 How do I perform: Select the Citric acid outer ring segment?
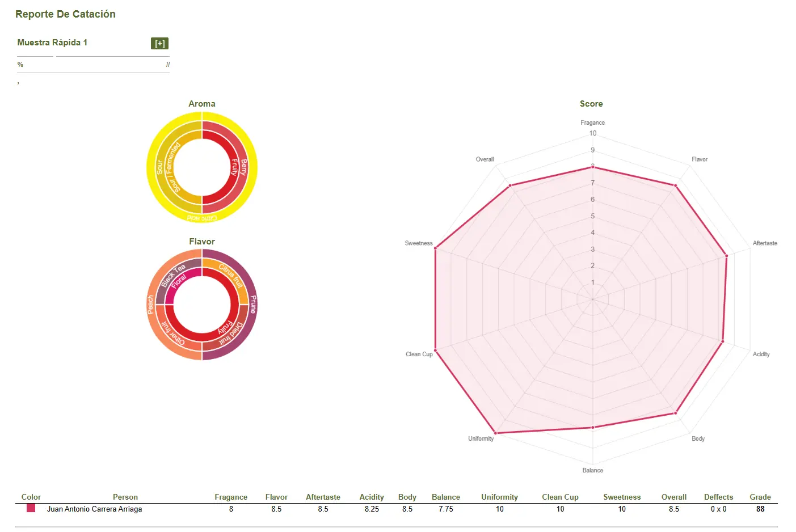(x=202, y=218)
